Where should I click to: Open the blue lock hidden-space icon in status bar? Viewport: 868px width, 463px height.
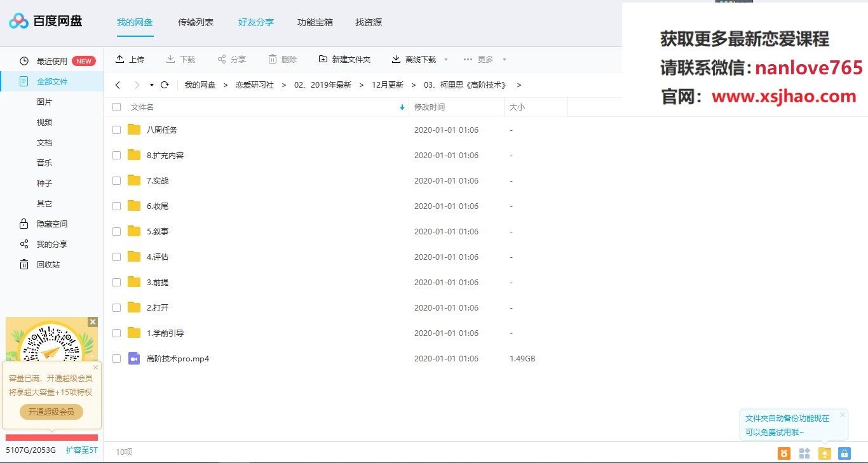click(844, 453)
